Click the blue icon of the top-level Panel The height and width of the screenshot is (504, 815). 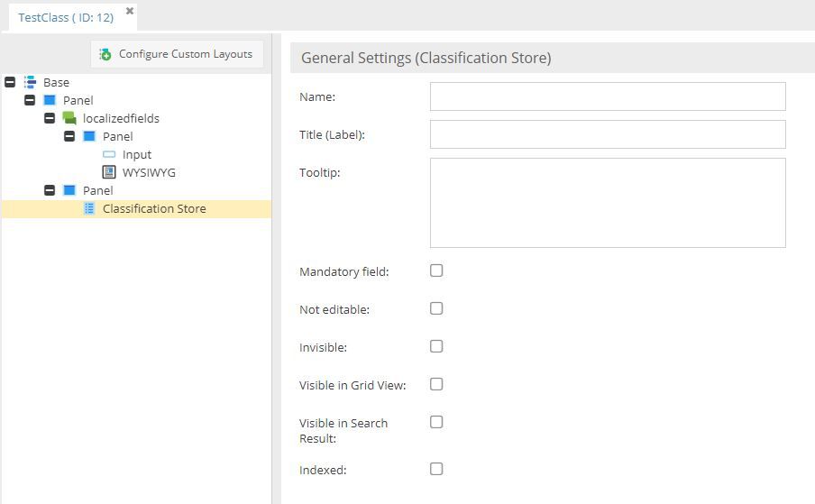[x=50, y=100]
